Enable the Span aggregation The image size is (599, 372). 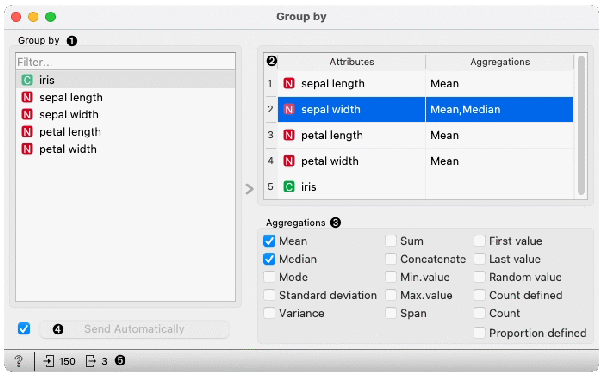tap(390, 313)
